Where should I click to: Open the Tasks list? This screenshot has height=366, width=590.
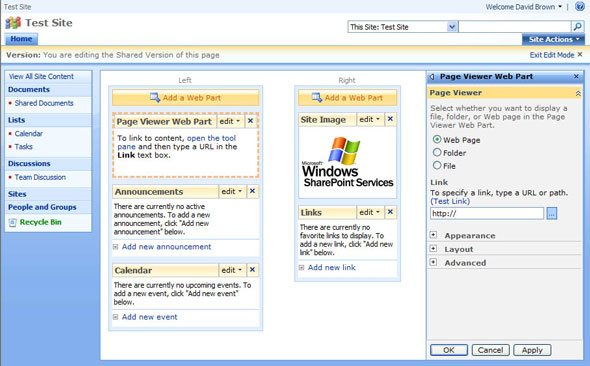tap(23, 147)
